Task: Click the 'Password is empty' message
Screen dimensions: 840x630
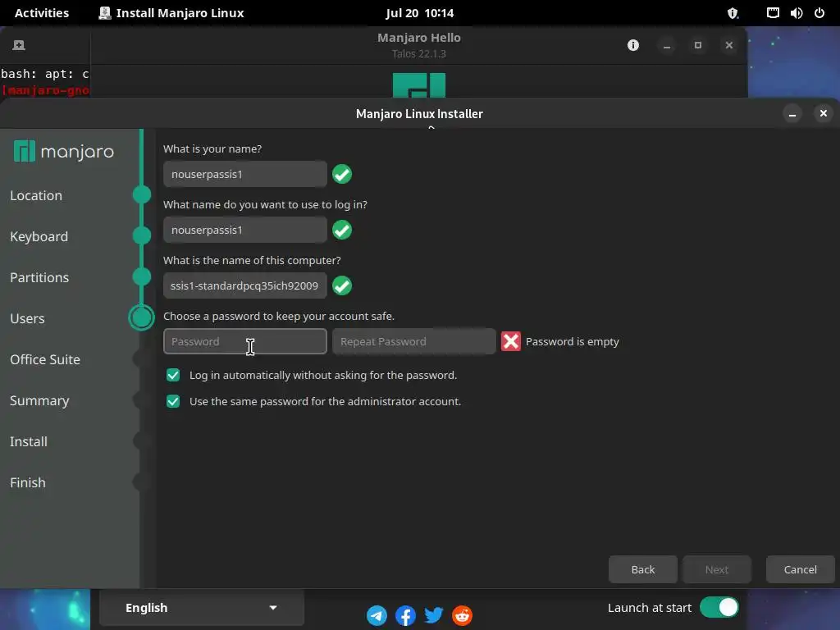Action: [x=572, y=341]
